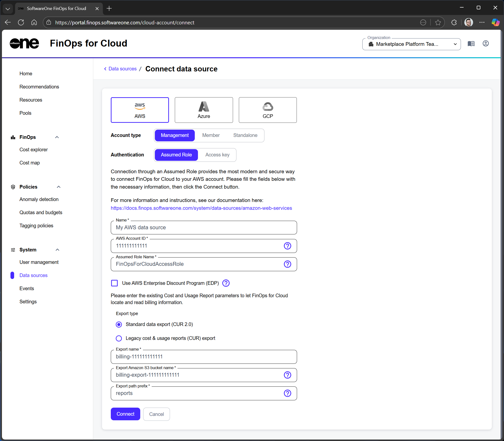Select Standard data export (CUR 2.0)

(119, 324)
